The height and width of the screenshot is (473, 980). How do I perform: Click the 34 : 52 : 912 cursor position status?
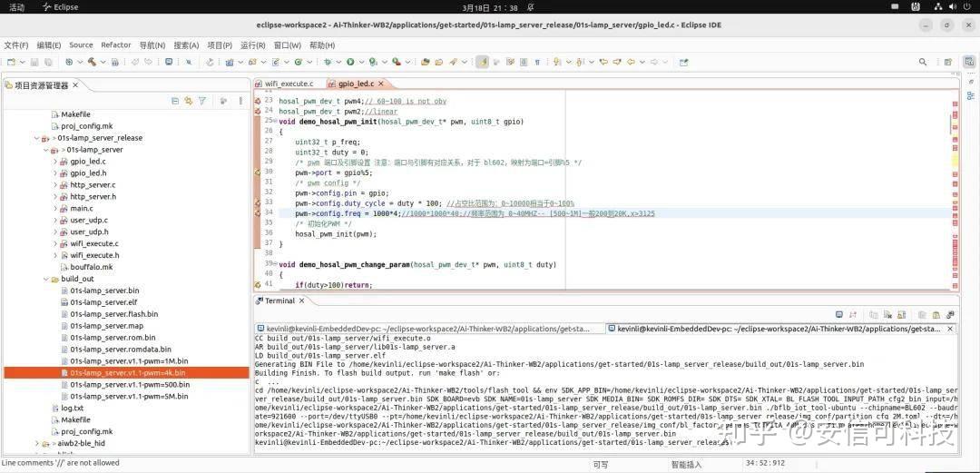coord(765,464)
